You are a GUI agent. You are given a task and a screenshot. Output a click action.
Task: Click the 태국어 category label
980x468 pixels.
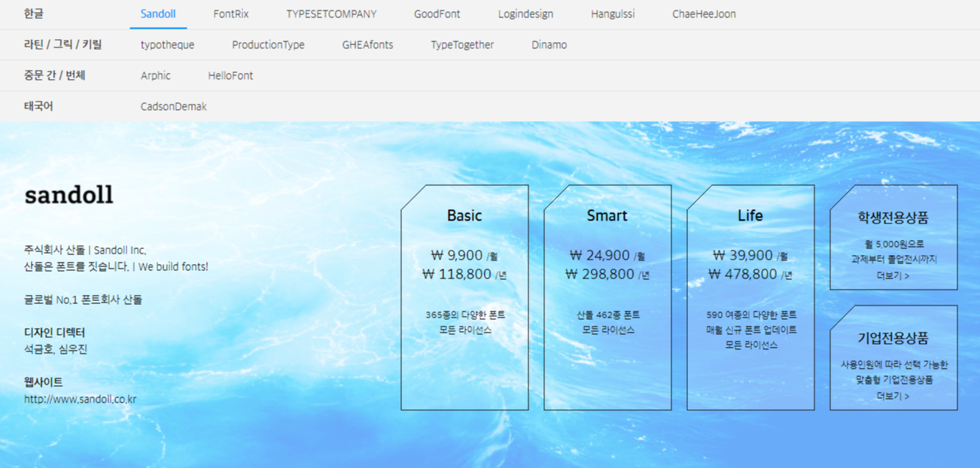click(38, 107)
